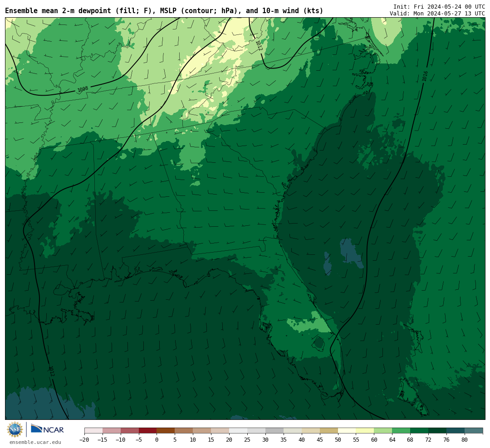Pick the 15 to 20 colorbar swatch
This screenshot has height=448, width=490.
tap(220, 431)
